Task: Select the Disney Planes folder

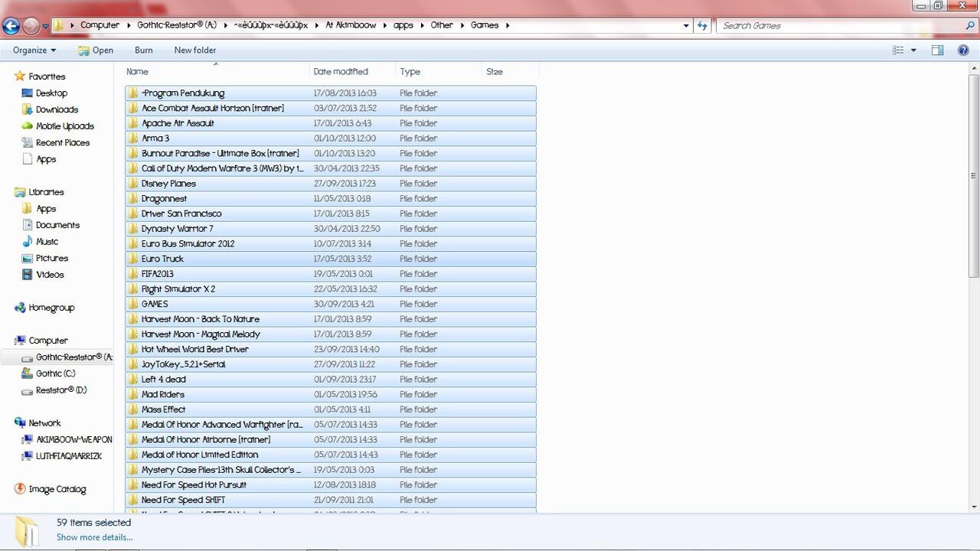Action: 330,184
